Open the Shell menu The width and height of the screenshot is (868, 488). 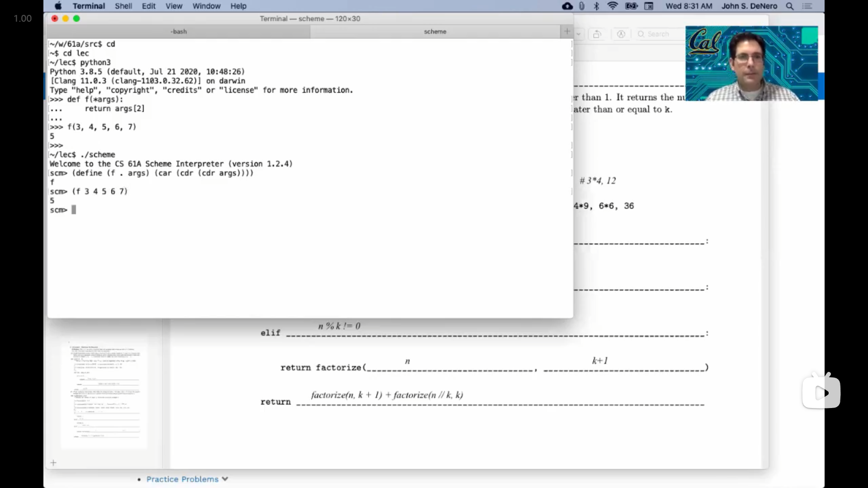123,6
